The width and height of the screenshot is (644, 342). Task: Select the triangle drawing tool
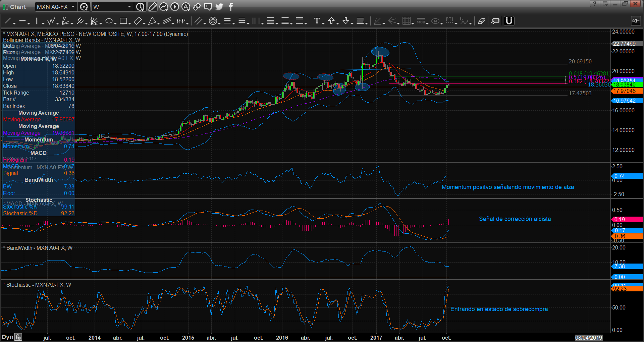(x=152, y=21)
